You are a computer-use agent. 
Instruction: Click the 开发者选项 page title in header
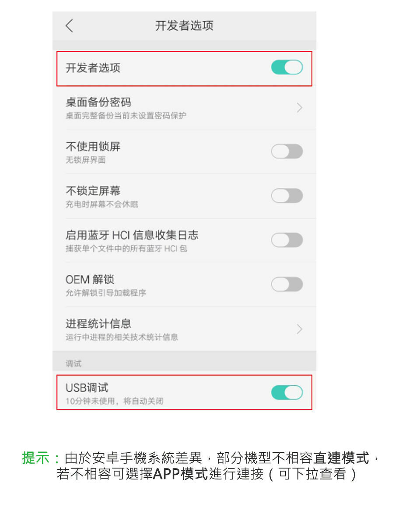tap(184, 26)
